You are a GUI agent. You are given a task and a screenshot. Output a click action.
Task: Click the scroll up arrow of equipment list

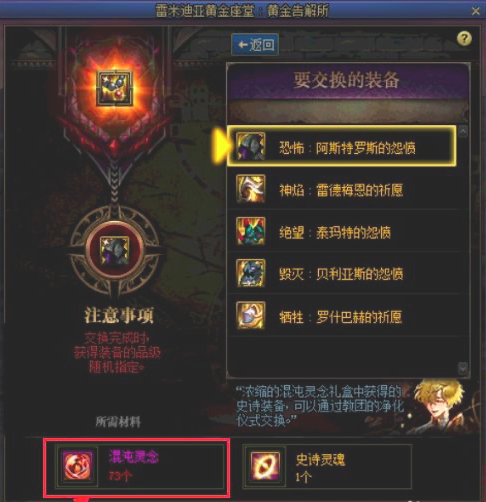(x=463, y=132)
